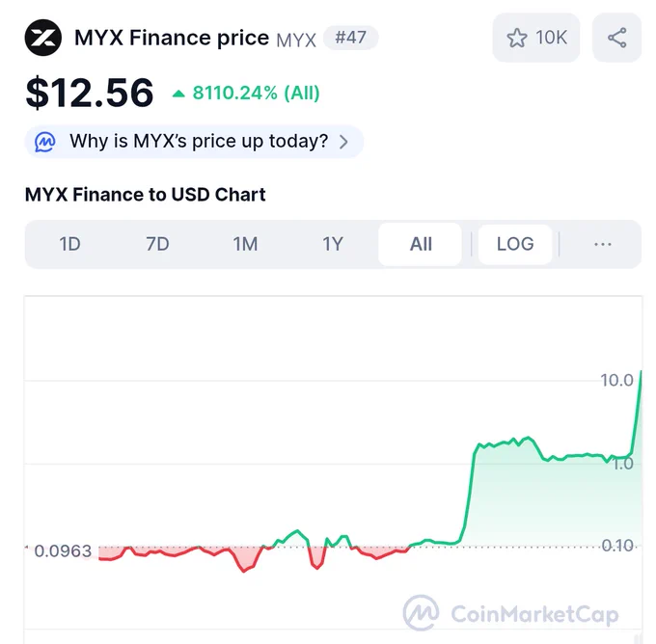Click the CoinMarketCap chat bubble icon

click(45, 142)
